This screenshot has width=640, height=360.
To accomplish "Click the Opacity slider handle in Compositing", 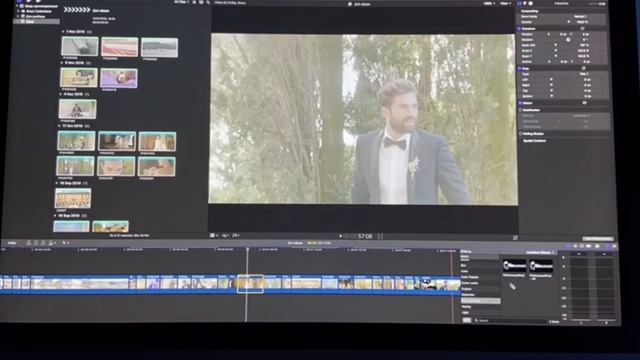I will (x=568, y=22).
